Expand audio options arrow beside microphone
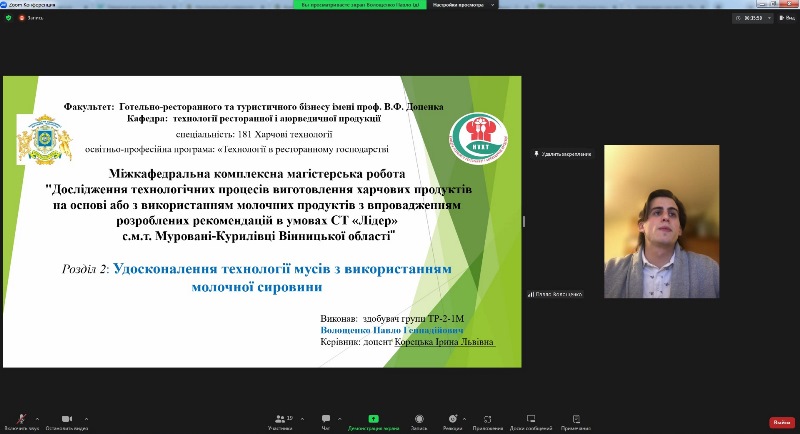This screenshot has width=800, height=434. [37, 419]
